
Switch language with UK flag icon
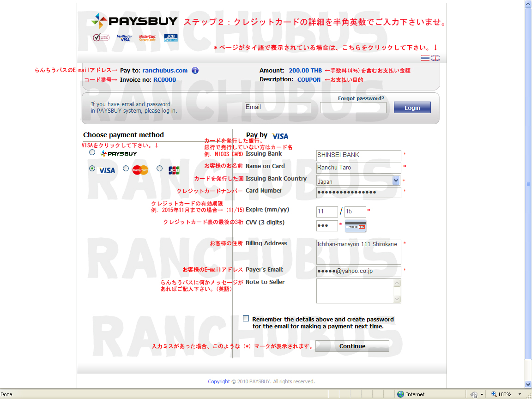pos(435,58)
